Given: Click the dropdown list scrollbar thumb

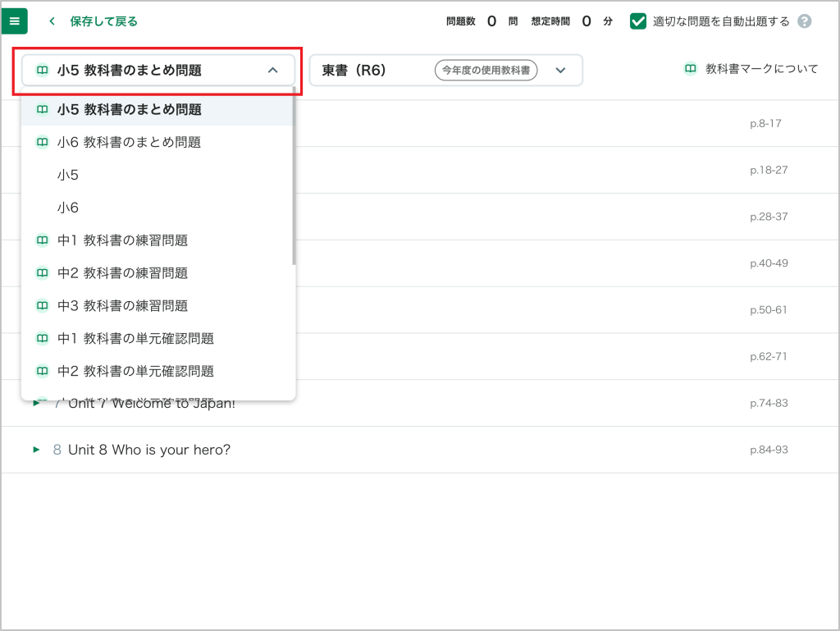Looking at the screenshot, I should 294,176.
